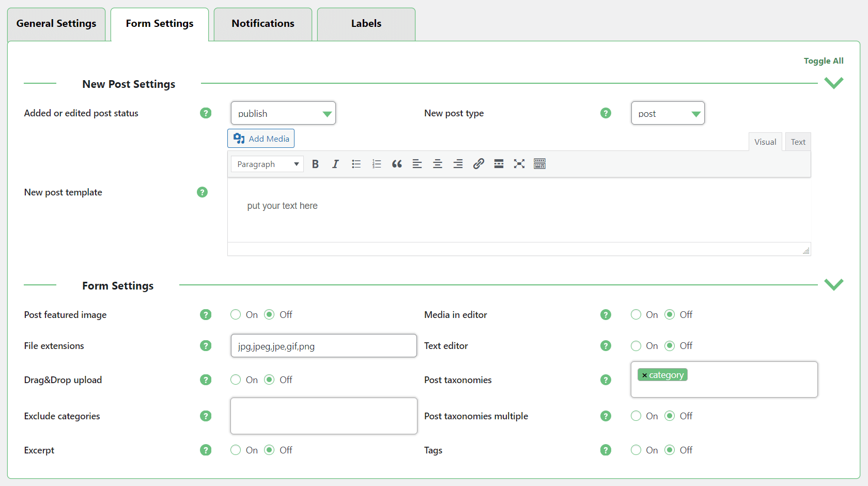Collapse the New Post Settings section
This screenshot has width=868, height=486.
833,83
